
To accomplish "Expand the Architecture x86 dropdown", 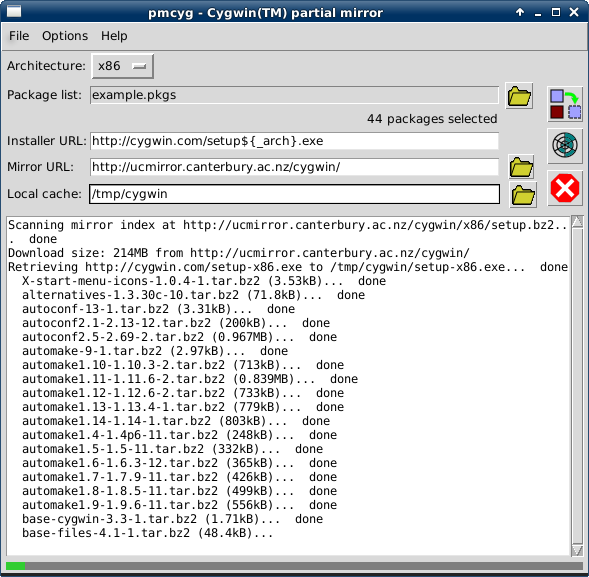I will [x=122, y=66].
